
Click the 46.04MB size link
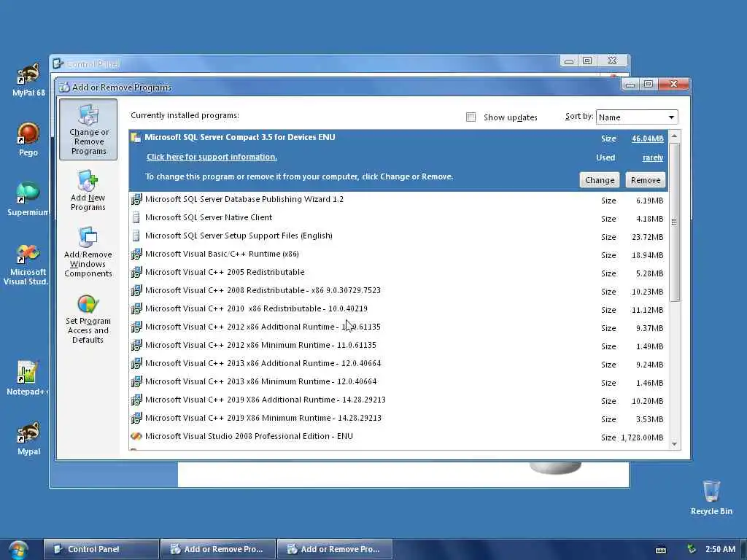pyautogui.click(x=648, y=139)
